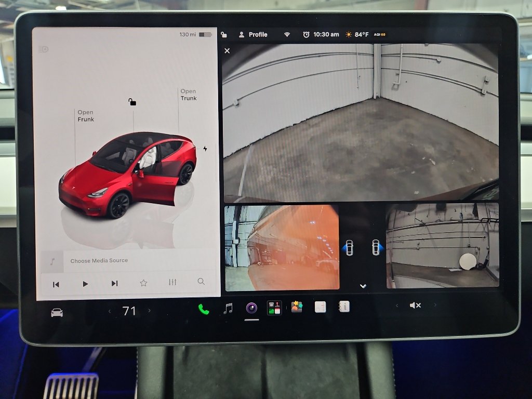Tap the 84°F weather reading
532x399 pixels.
pos(362,34)
